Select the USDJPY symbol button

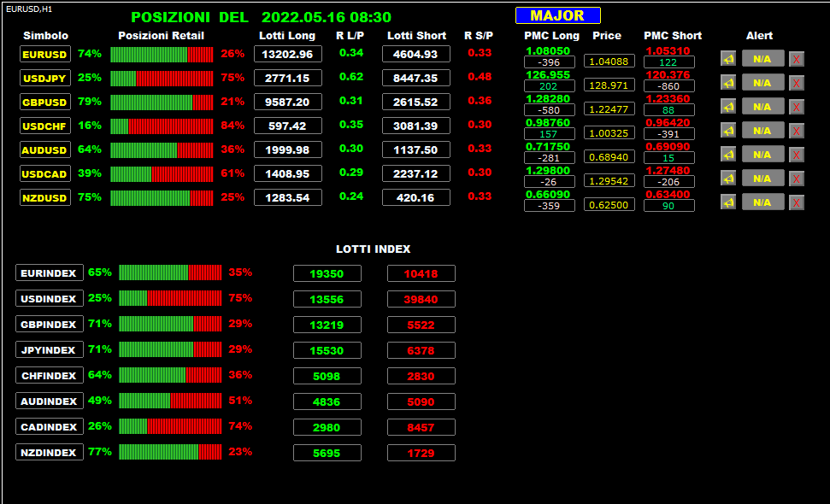point(45,78)
